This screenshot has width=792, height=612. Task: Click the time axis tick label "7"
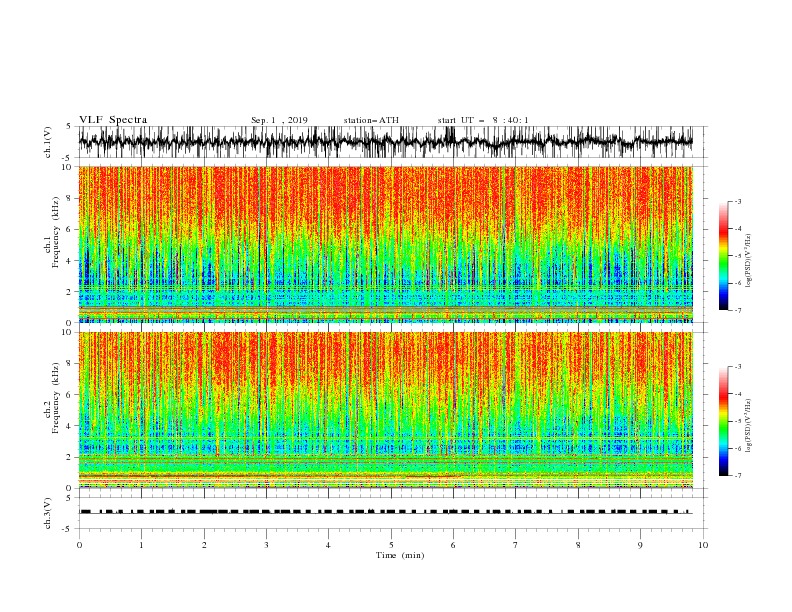pyautogui.click(x=516, y=545)
